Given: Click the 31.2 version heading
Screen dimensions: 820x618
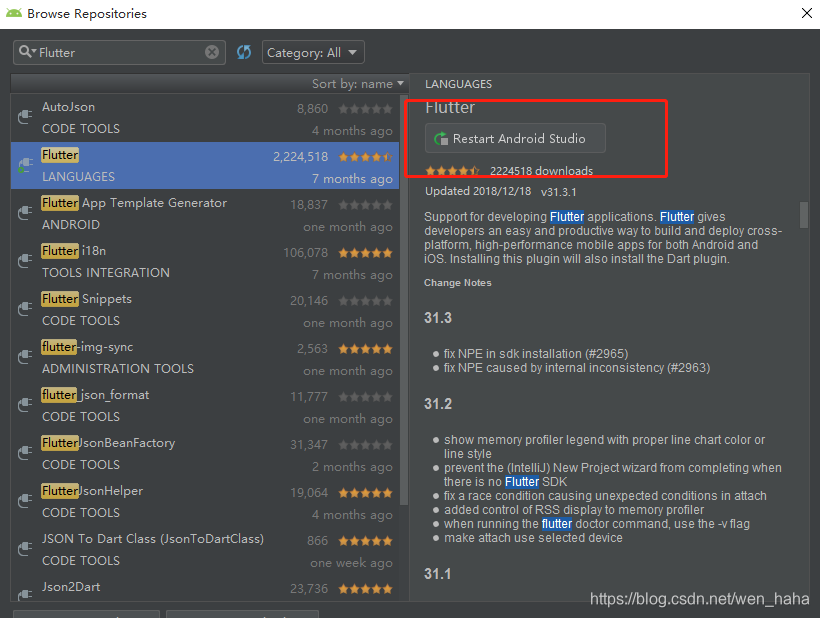Looking at the screenshot, I should coord(438,404).
